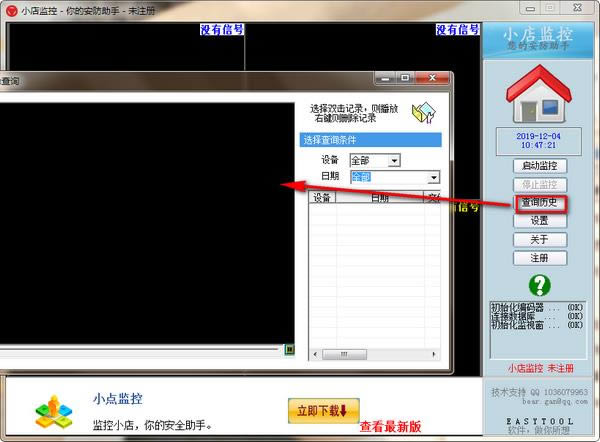Viewport: 600px width, 442px height.
Task: Click the 日期 column header in record list
Action: coord(380,198)
